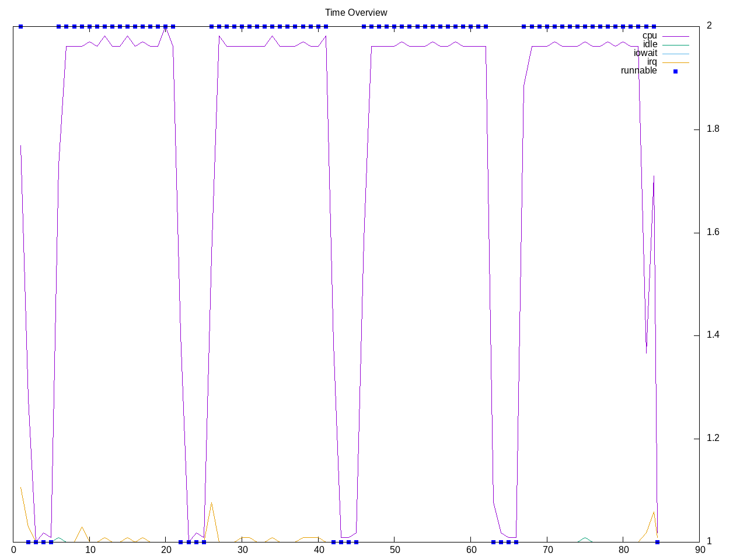Click the isolated top-left runnable square marker
Viewport: 747px width, 560px height.
[x=20, y=26]
